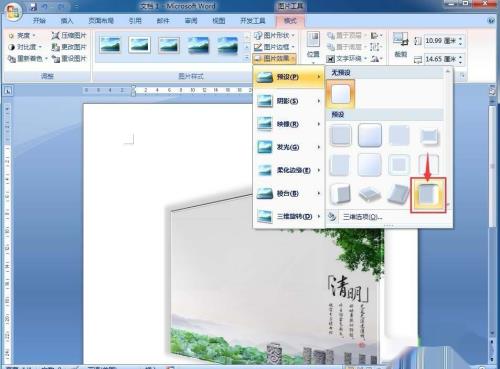
Task: Select the first picture style thumbnail
Action: tap(110, 45)
